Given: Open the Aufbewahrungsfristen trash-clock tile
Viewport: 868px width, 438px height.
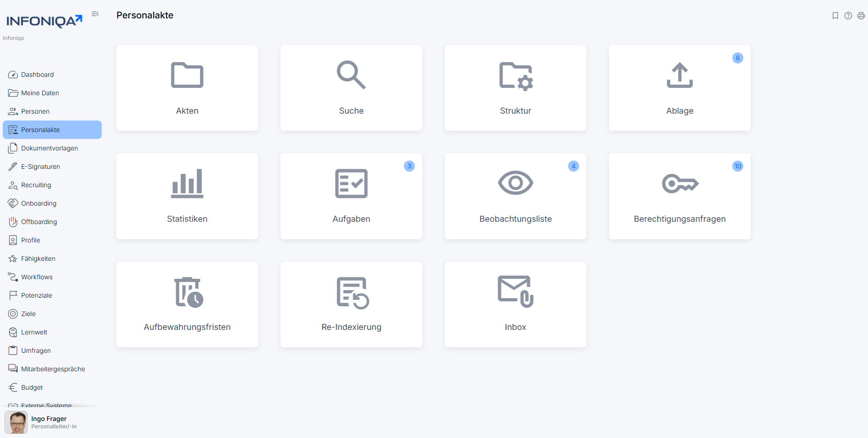Looking at the screenshot, I should tap(187, 305).
